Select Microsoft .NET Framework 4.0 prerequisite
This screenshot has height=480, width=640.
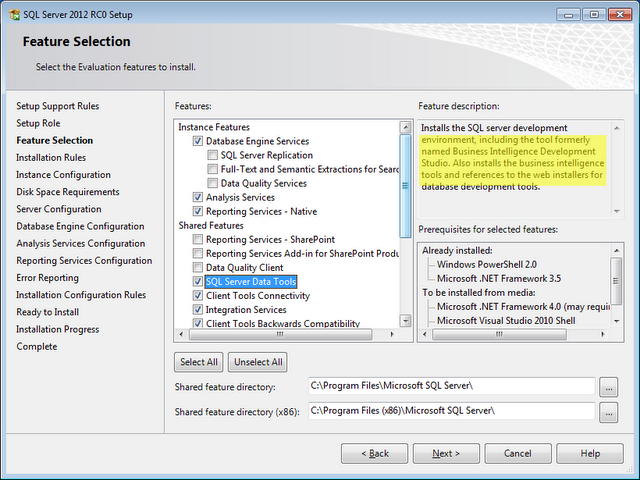click(x=523, y=307)
